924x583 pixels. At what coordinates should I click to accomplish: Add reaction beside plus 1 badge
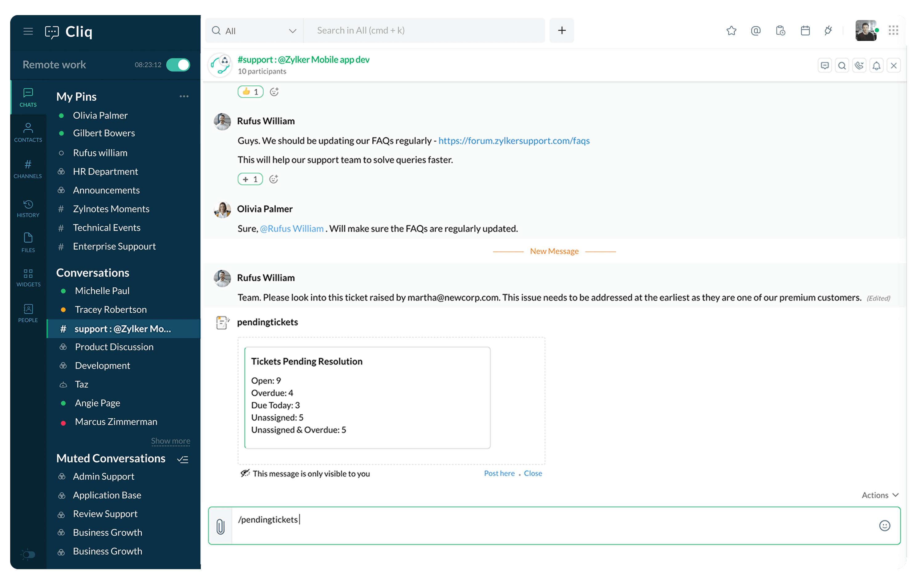point(274,179)
